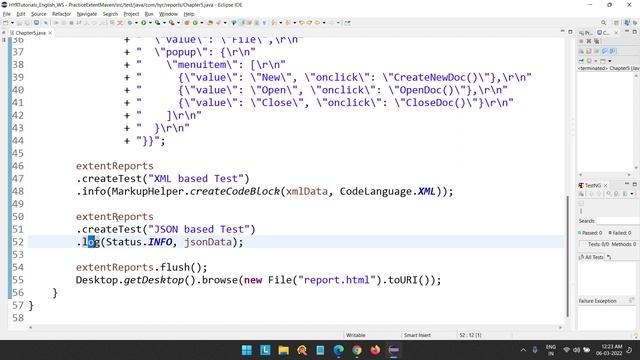Expand the Run dropdown arrow
This screenshot has width=640, height=360.
(x=150, y=22)
